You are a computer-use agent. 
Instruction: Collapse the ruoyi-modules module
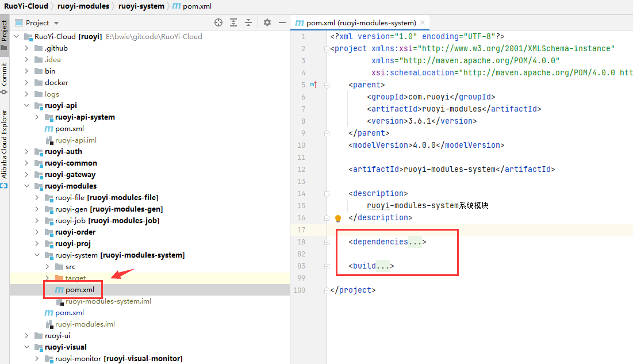26,186
